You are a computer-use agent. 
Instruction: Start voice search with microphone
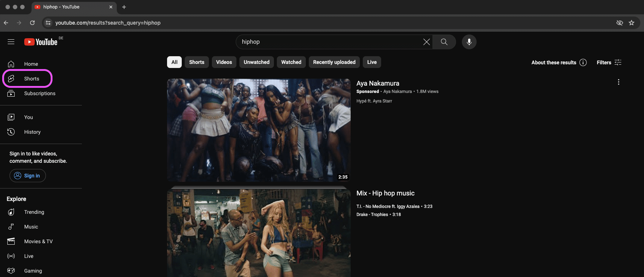pos(469,42)
